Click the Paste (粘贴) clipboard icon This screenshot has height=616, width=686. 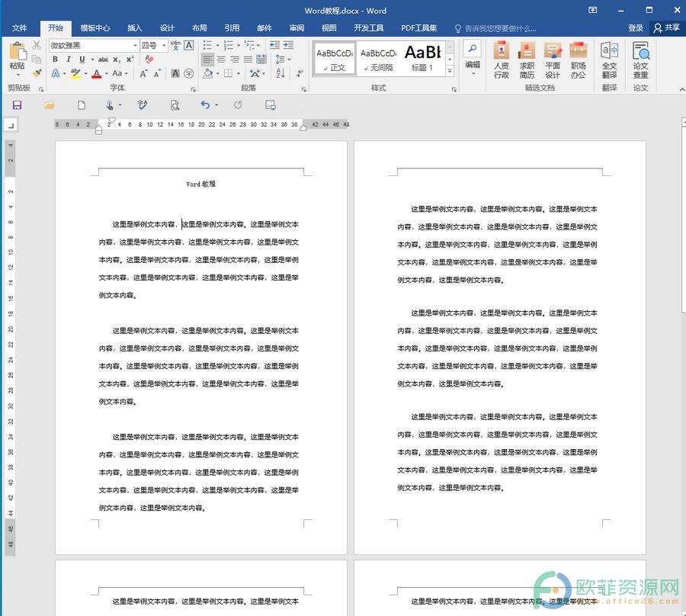pos(17,52)
